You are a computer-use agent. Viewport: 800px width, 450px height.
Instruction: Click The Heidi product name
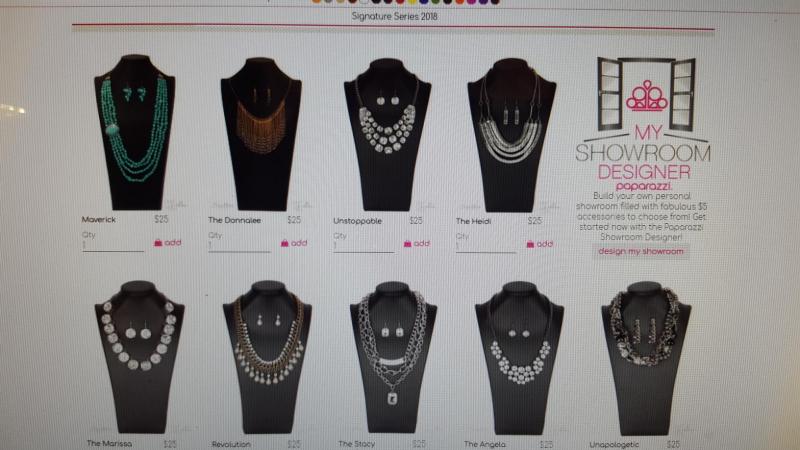click(x=473, y=221)
